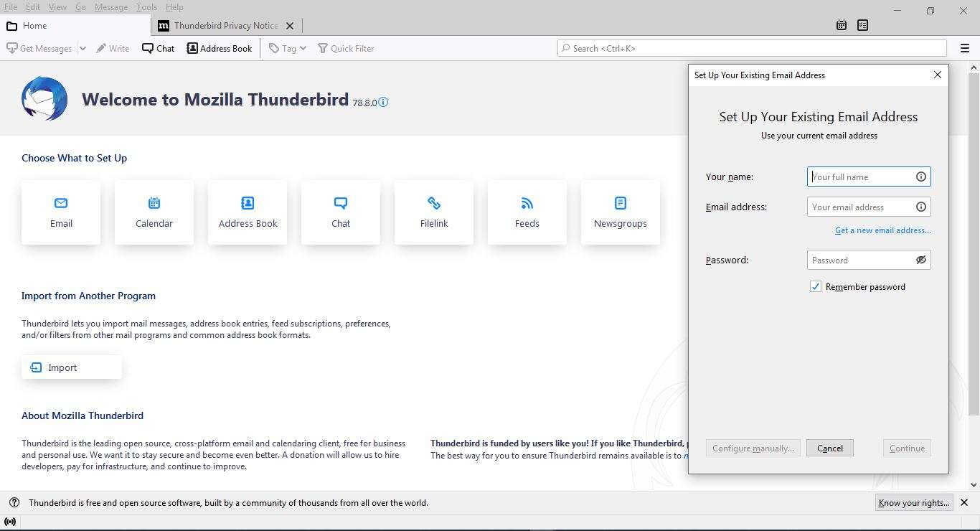The height and width of the screenshot is (531, 980).
Task: Open the Thunderbird application menu hamburger
Action: point(965,48)
